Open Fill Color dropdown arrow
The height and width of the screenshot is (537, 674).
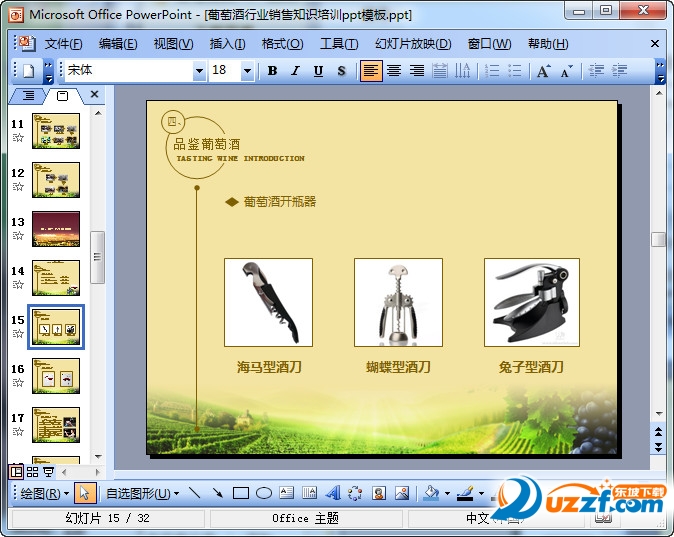pyautogui.click(x=447, y=493)
